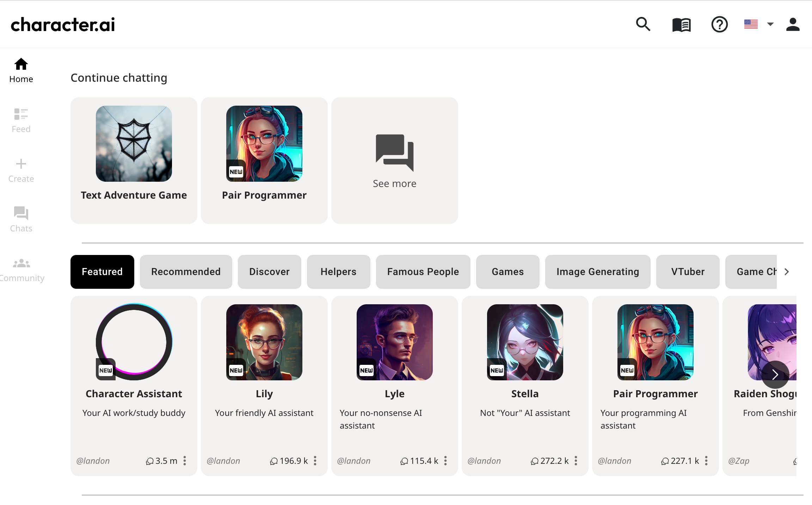Advance featured characters carousel arrow
This screenshot has width=812, height=505.
[x=775, y=374]
